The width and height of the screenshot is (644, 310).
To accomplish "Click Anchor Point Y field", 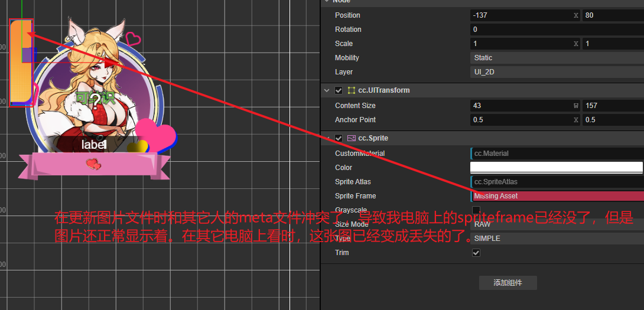I will point(613,120).
